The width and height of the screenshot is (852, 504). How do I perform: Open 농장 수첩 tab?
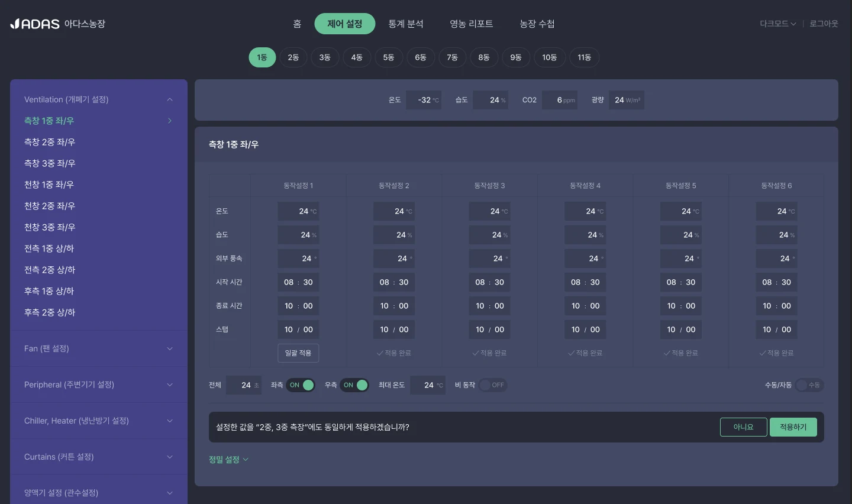click(537, 24)
